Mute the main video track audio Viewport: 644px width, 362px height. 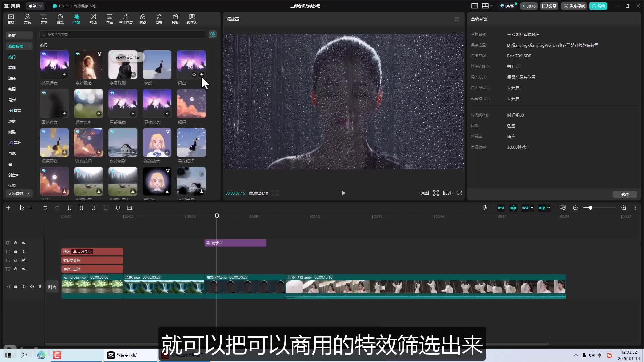click(32, 287)
